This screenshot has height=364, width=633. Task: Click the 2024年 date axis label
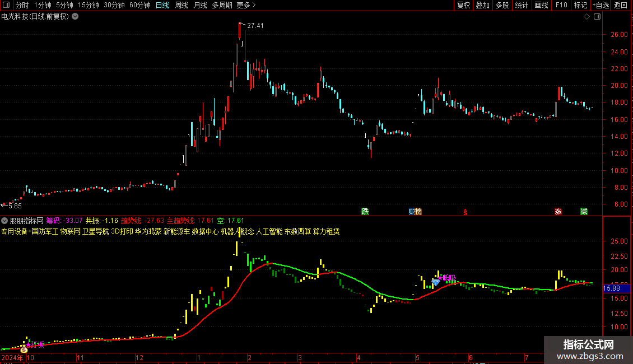(x=12, y=357)
